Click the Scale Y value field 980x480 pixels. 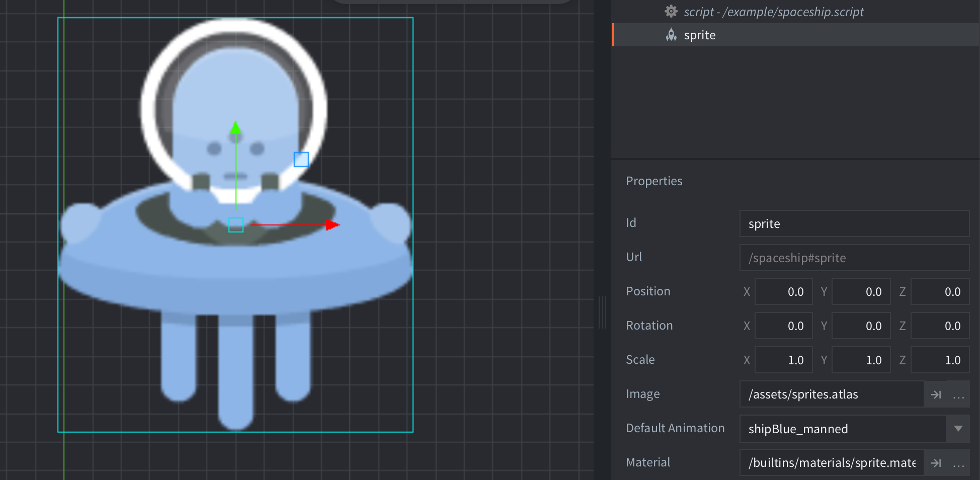point(861,360)
